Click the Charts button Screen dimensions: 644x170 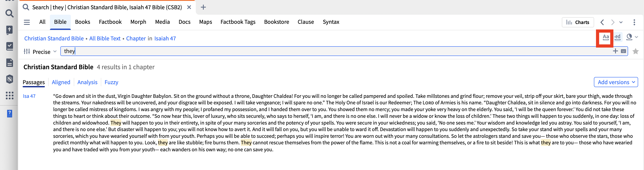click(578, 22)
